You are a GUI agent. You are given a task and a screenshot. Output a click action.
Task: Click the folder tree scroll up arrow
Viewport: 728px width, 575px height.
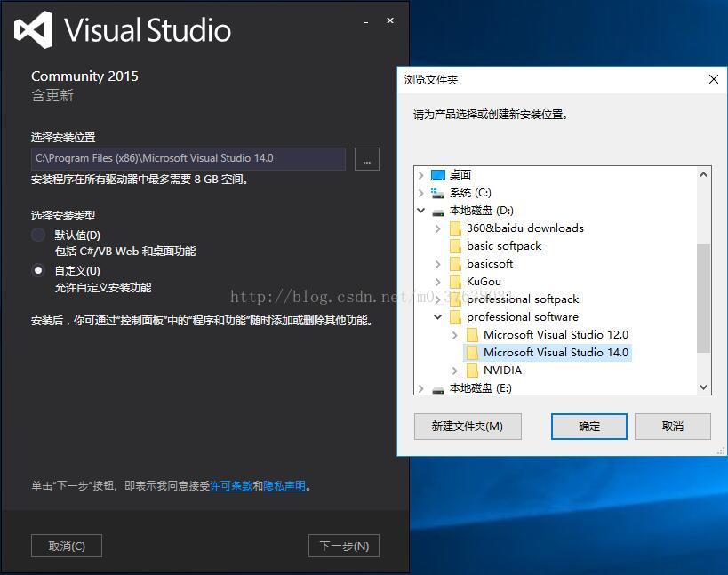[703, 175]
